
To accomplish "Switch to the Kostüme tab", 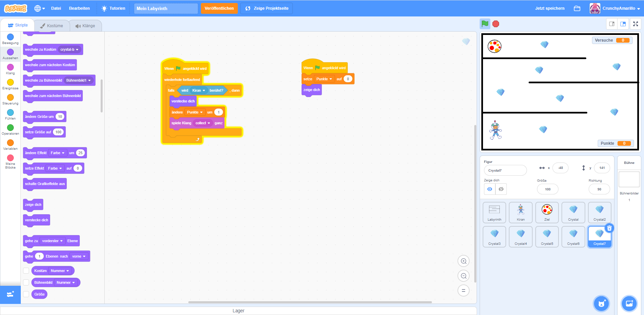I will [x=52, y=26].
